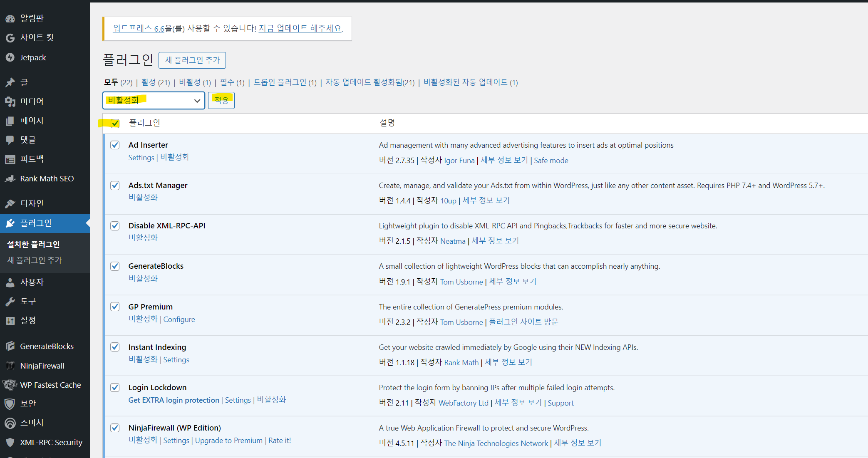The width and height of the screenshot is (868, 458).
Task: Follow the 지금 업데이트 해주세요 link
Action: click(x=300, y=28)
